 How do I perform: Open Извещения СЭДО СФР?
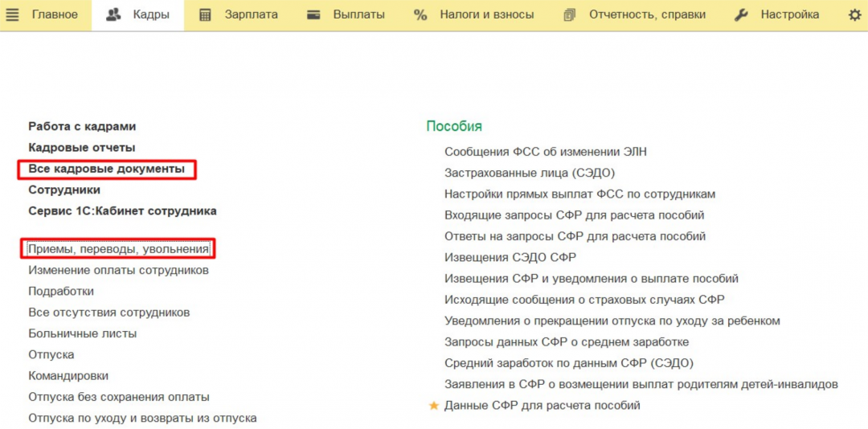(510, 257)
